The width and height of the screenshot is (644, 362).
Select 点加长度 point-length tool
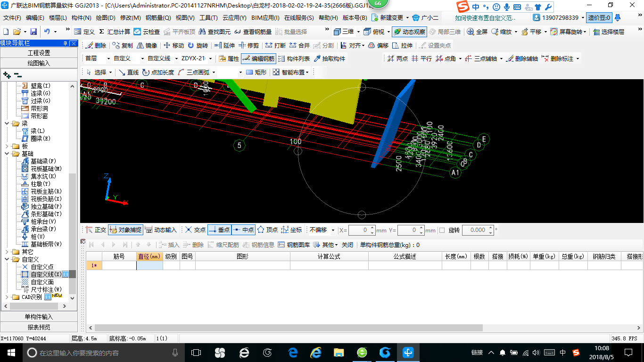(x=158, y=72)
